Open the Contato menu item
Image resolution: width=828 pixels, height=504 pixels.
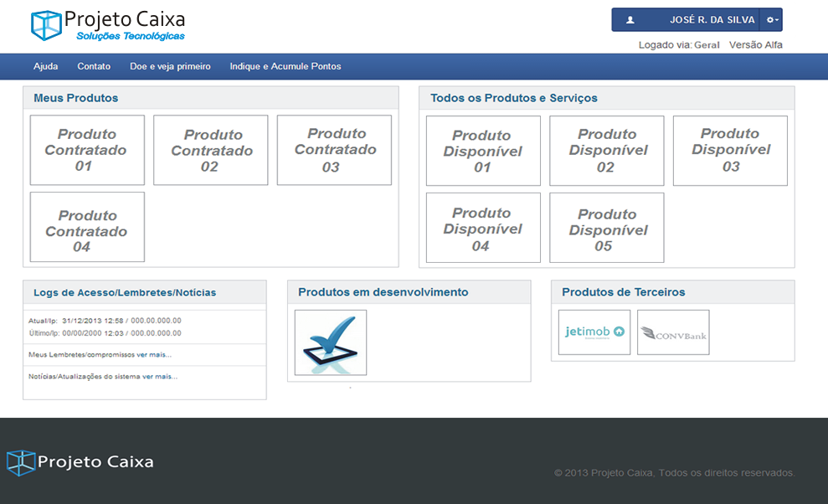pos(94,67)
